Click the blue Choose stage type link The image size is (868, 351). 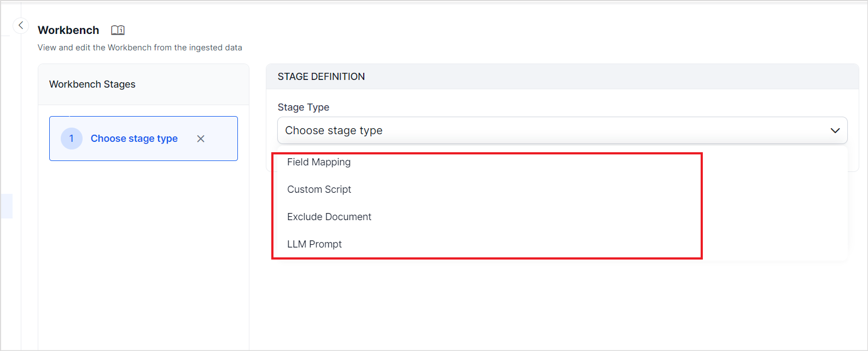pos(134,139)
